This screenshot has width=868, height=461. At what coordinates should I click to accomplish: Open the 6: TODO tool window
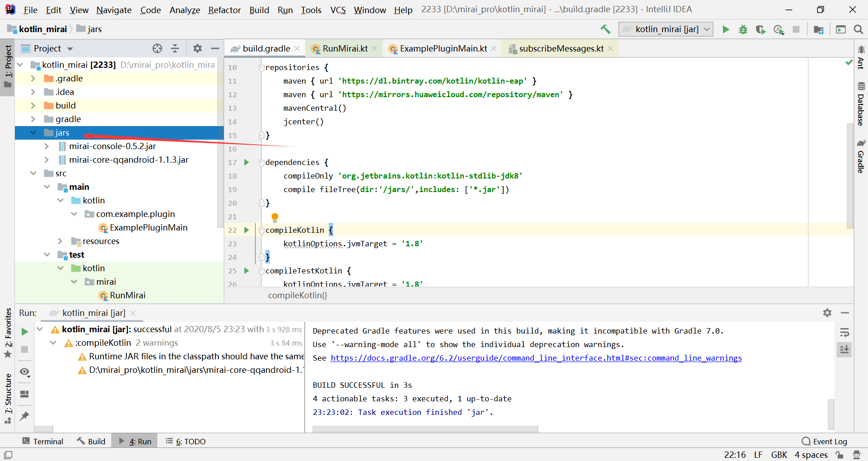click(x=185, y=442)
